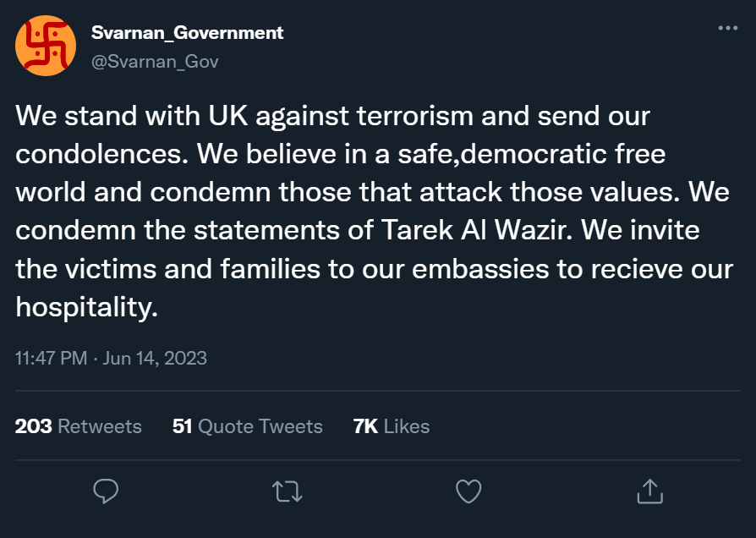This screenshot has width=756, height=538.
Task: Click the avatar thumbnail of the account
Action: (47, 43)
